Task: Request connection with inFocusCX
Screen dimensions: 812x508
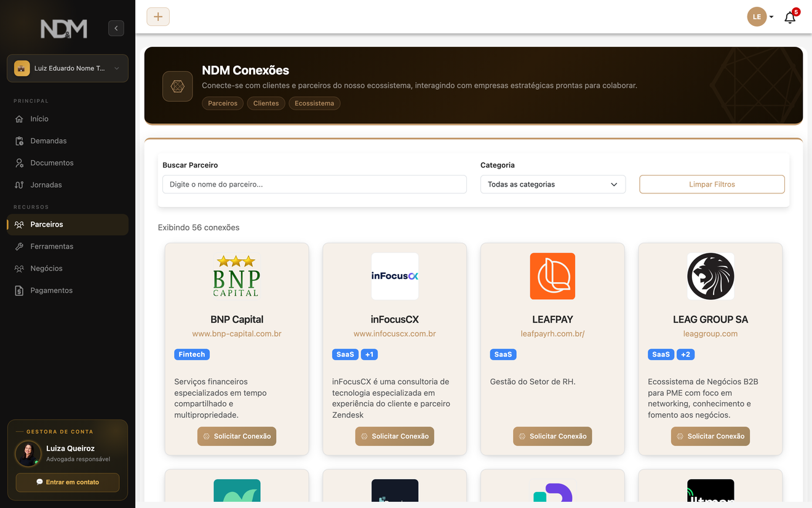Action: (x=395, y=436)
